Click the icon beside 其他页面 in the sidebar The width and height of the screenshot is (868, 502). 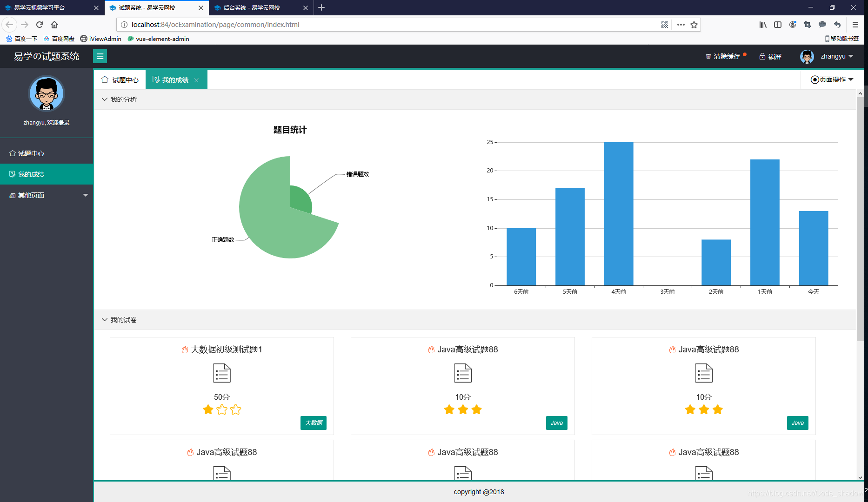13,195
